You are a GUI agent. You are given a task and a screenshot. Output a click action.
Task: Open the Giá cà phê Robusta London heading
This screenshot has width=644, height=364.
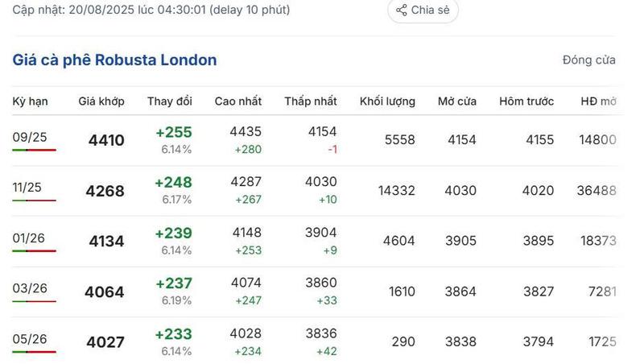coord(114,60)
